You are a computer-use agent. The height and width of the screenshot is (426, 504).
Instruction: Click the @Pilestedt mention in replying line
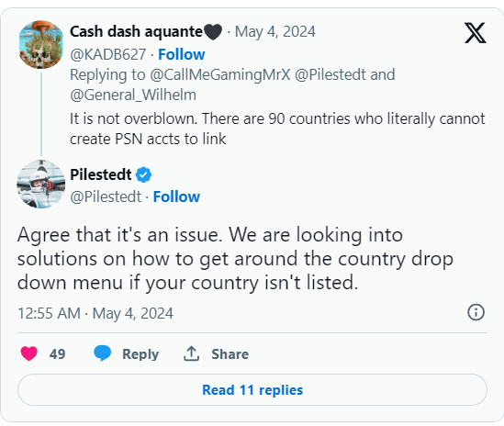pyautogui.click(x=330, y=74)
